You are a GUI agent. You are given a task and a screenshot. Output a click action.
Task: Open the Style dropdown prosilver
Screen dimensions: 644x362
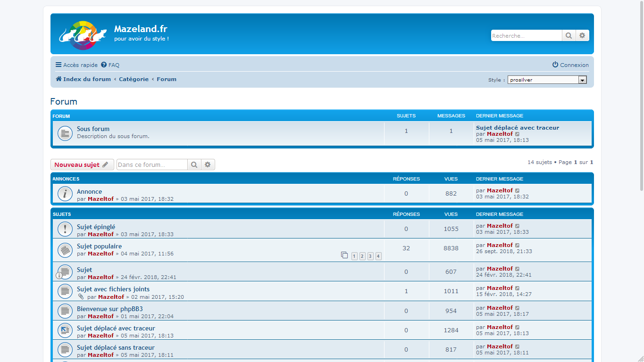click(x=547, y=80)
